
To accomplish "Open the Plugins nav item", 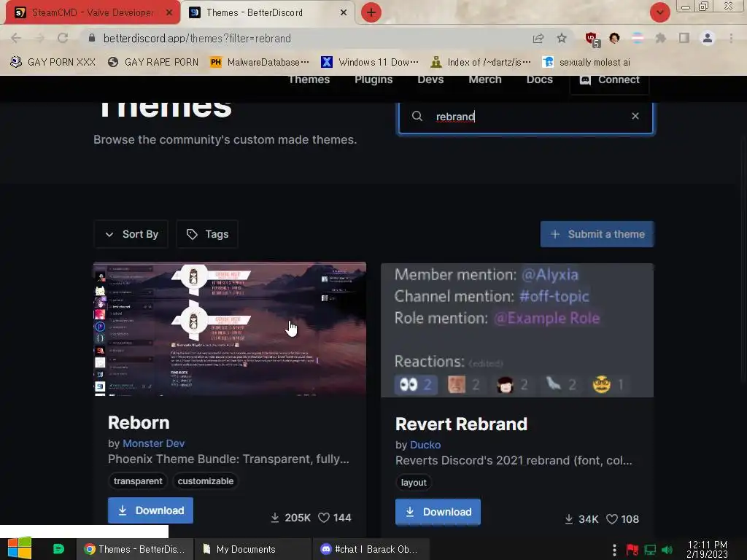I will (373, 79).
